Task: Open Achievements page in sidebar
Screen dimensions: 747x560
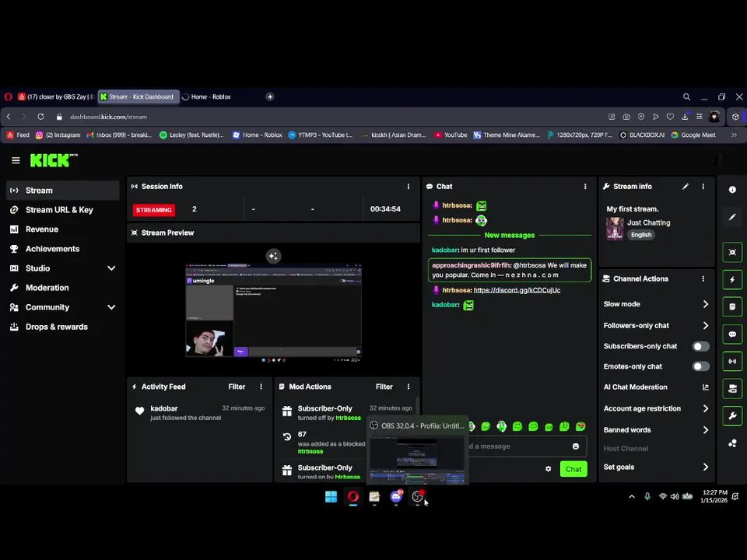Action: click(63, 249)
